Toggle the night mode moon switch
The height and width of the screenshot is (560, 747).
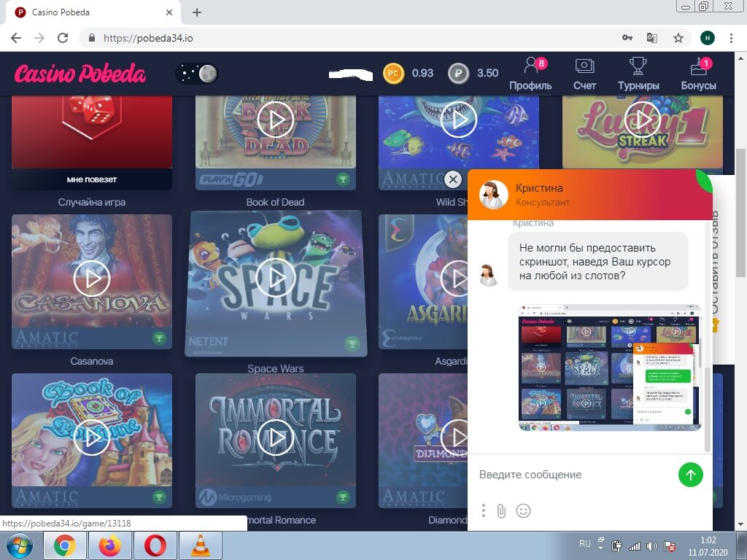click(197, 74)
